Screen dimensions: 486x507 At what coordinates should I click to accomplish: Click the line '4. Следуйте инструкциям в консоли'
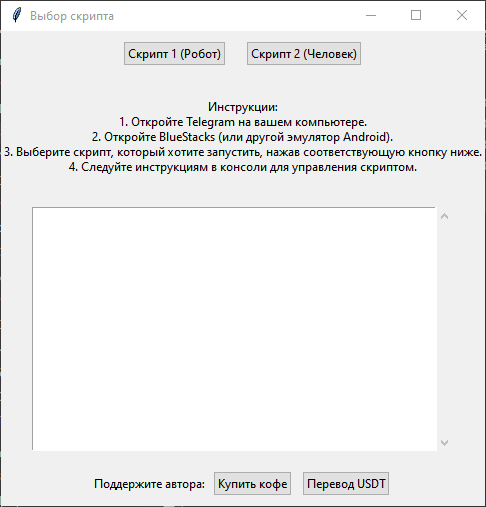[243, 167]
